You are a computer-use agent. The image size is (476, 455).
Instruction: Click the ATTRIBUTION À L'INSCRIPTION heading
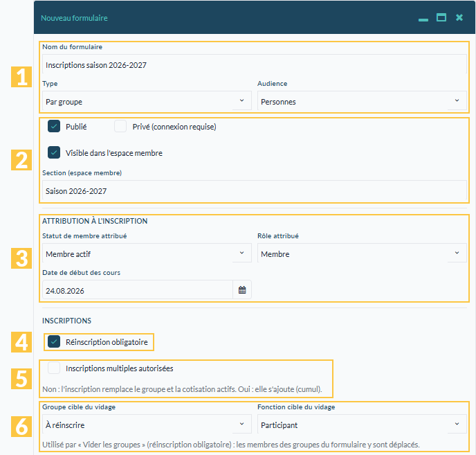[x=95, y=221]
